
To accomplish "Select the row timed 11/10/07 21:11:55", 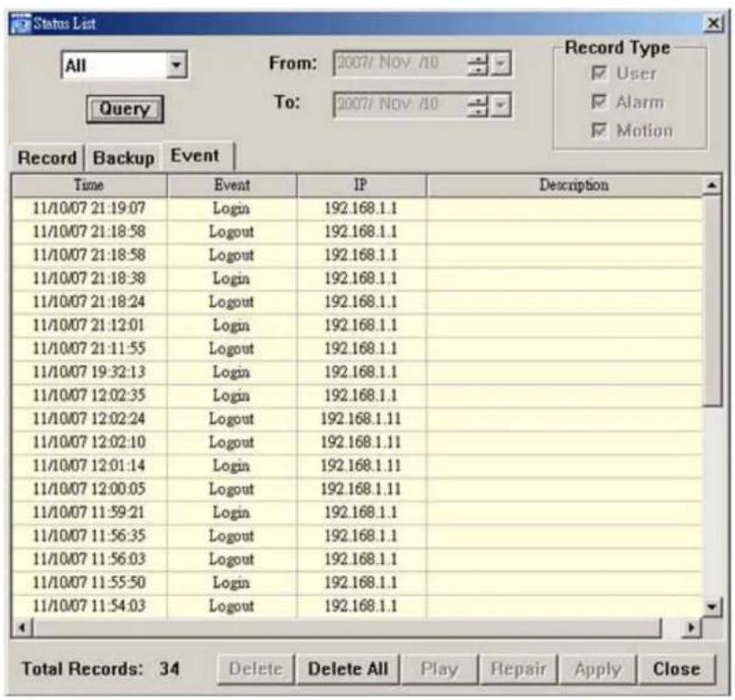I will pos(357,349).
